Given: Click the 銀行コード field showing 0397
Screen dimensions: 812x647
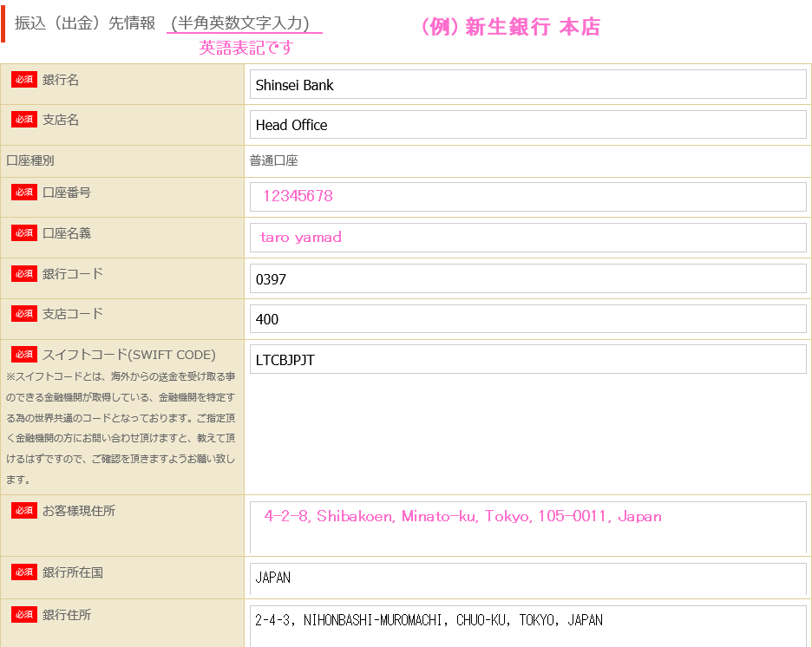Looking at the screenshot, I should click(x=527, y=278).
